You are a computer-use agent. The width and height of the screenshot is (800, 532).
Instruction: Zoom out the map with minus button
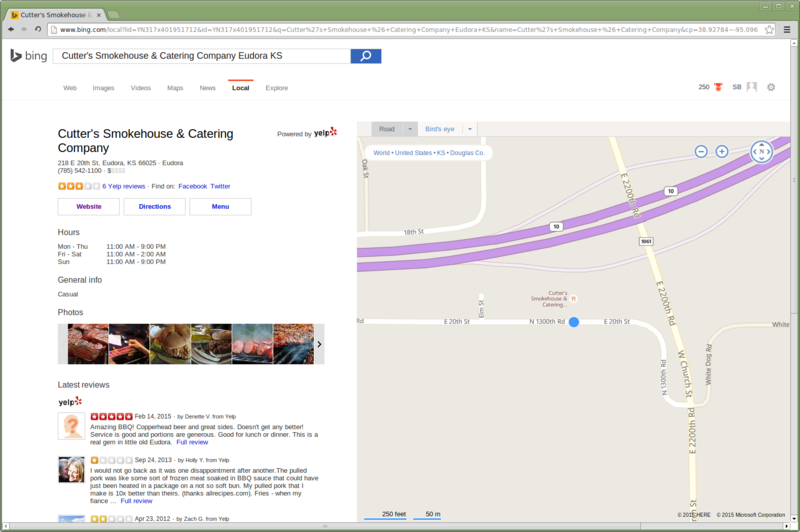click(701, 151)
